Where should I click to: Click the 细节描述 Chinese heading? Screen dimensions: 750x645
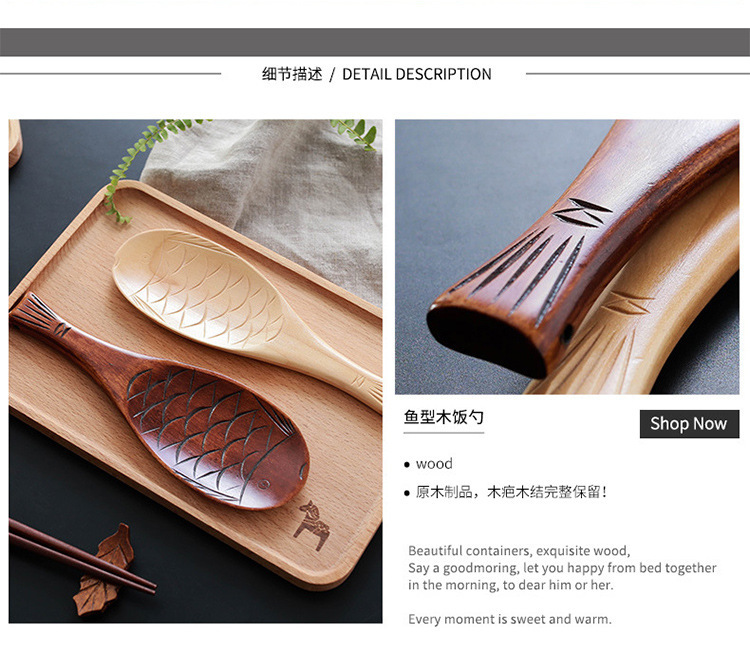292,74
